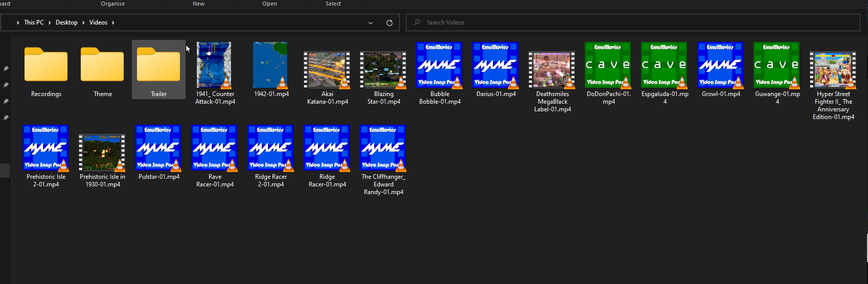868x284 pixels.
Task: Select the Hyper Street Fighter II video thumbnail
Action: [833, 70]
